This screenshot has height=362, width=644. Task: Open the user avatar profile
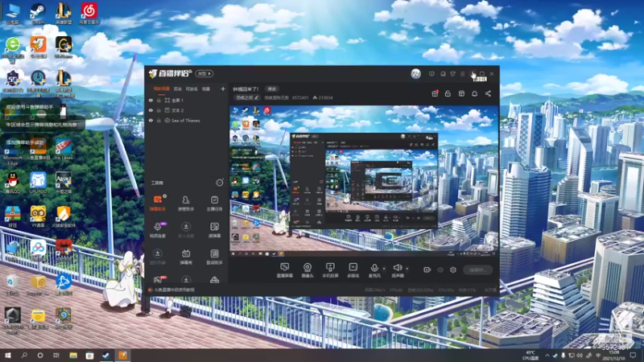point(415,74)
